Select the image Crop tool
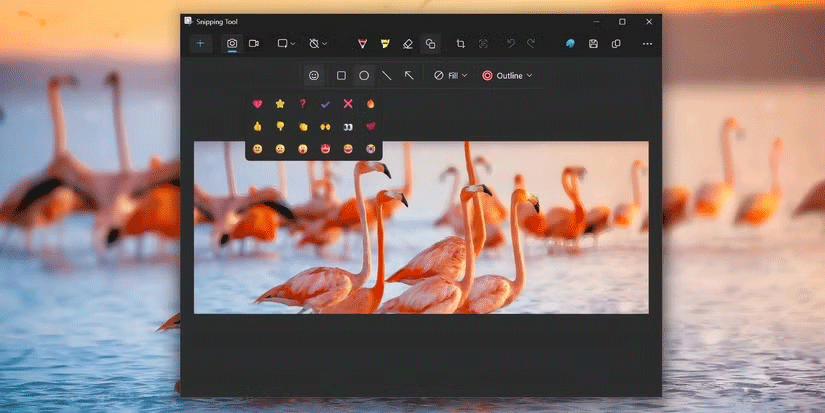Viewport: 825px width, 413px height. coord(460,44)
